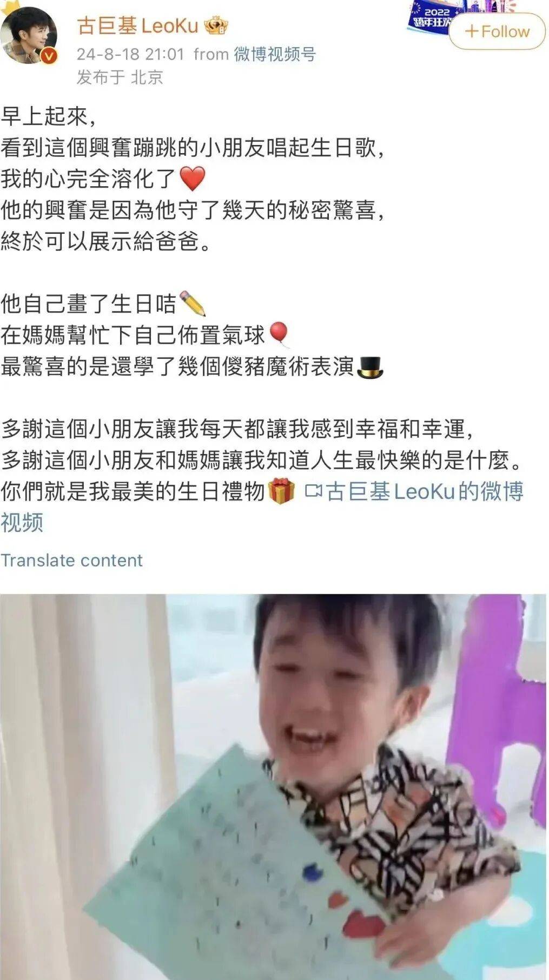Screen dimensions: 549x980
Task: Open 古巨基LeoKu username link
Action: click(x=137, y=26)
